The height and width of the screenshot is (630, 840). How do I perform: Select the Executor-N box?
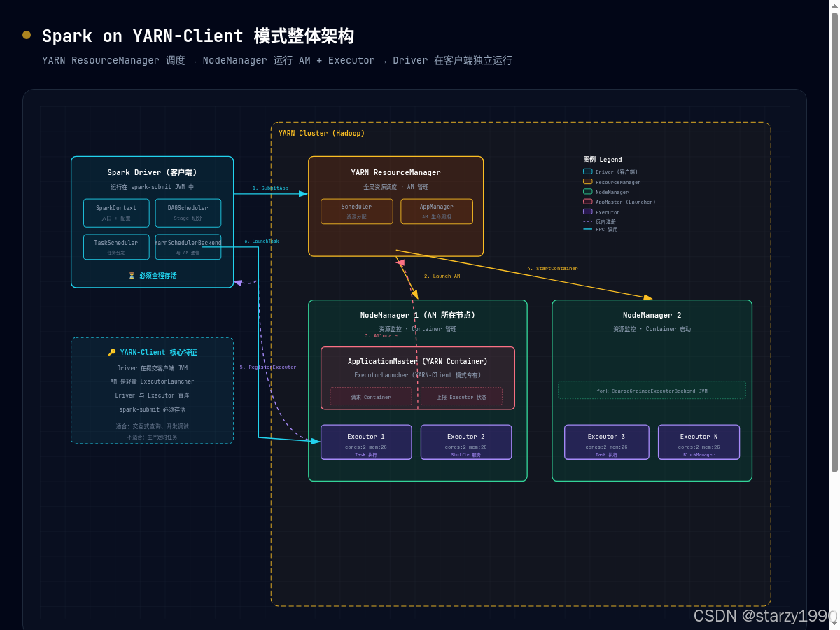[699, 442]
